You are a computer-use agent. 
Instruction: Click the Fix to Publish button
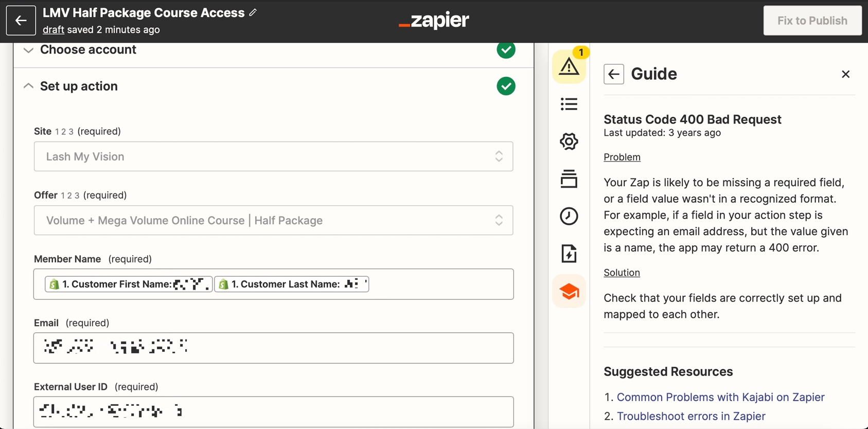coord(812,21)
